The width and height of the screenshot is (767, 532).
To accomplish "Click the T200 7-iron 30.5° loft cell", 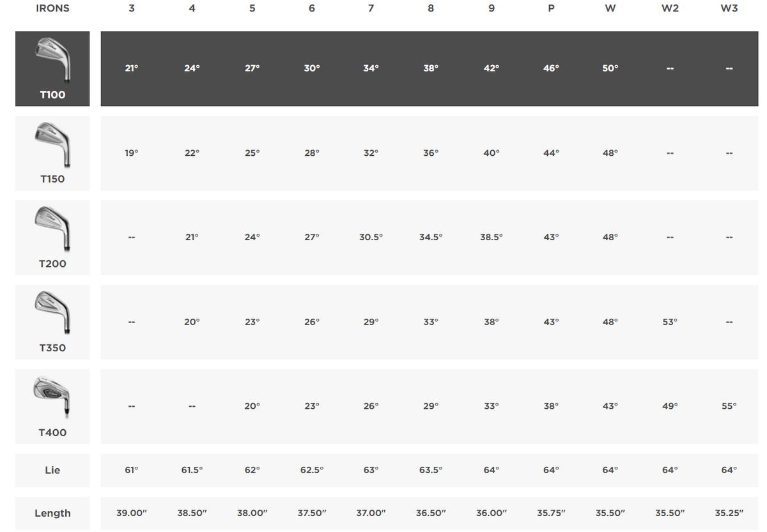I will (x=371, y=237).
